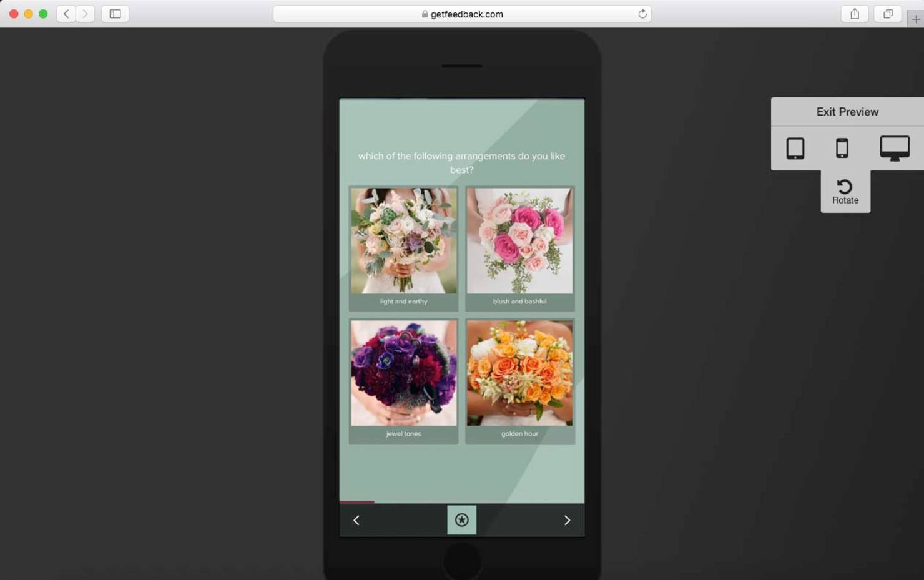Toggle the Safari sidebar button
The image size is (924, 580).
pos(115,14)
